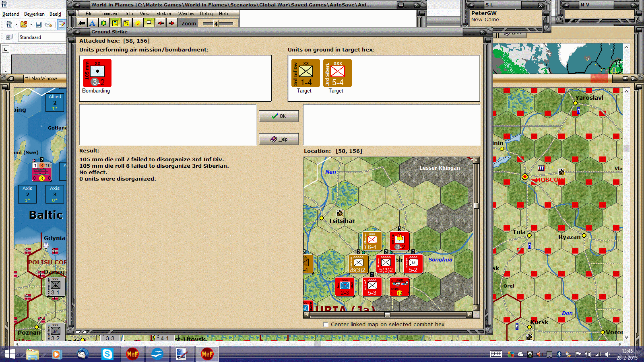Open the View menu
This screenshot has height=362, width=644.
144,14
